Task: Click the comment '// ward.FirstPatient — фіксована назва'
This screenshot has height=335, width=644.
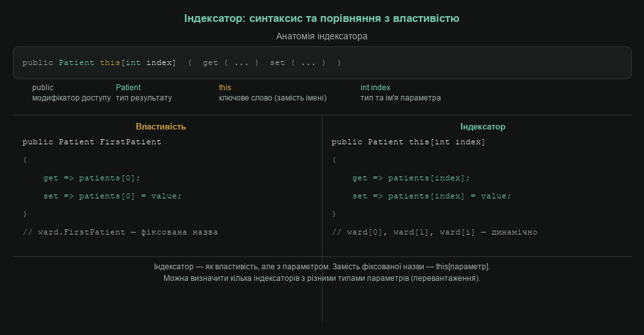Action: 120,232
